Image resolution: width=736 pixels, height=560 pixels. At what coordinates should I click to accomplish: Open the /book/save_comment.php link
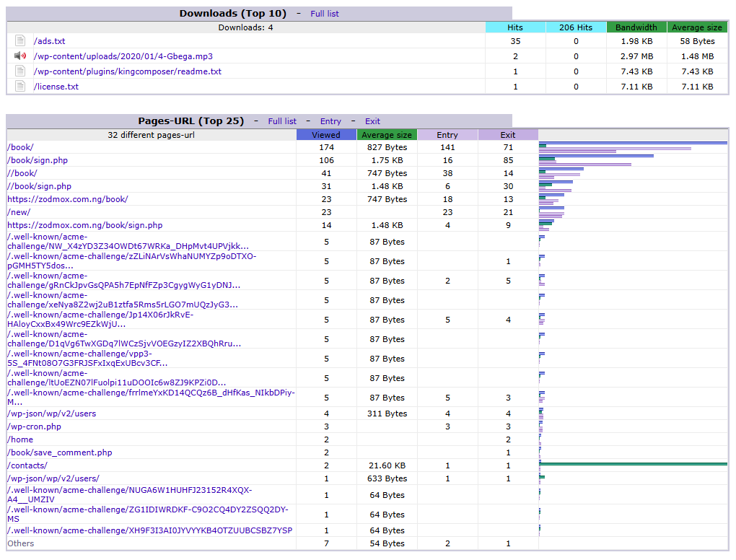(59, 452)
